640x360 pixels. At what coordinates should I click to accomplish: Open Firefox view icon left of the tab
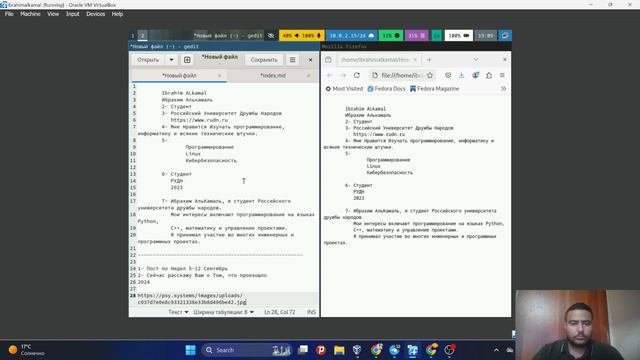click(328, 60)
